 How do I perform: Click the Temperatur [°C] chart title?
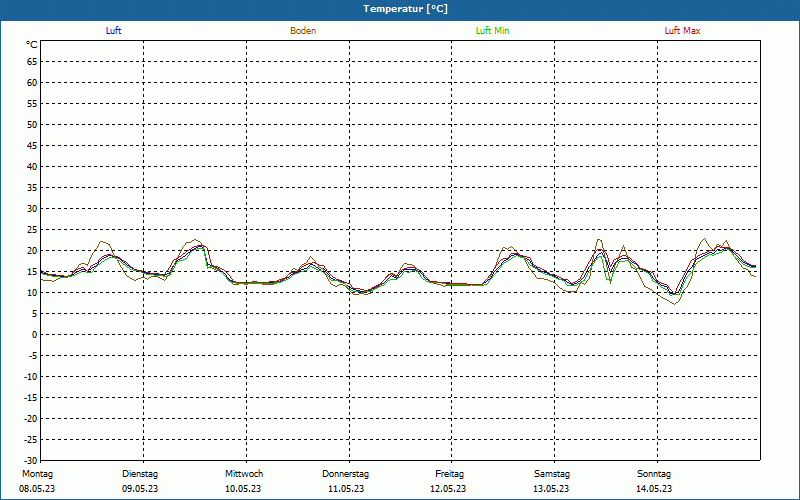(x=406, y=9)
